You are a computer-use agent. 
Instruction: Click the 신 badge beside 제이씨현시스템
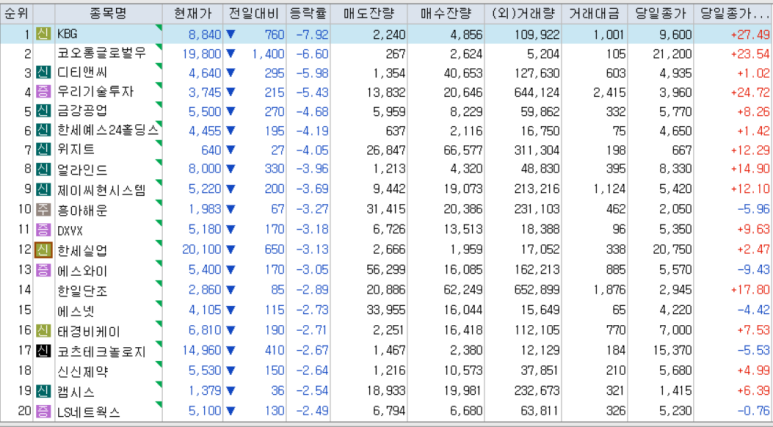pos(43,189)
